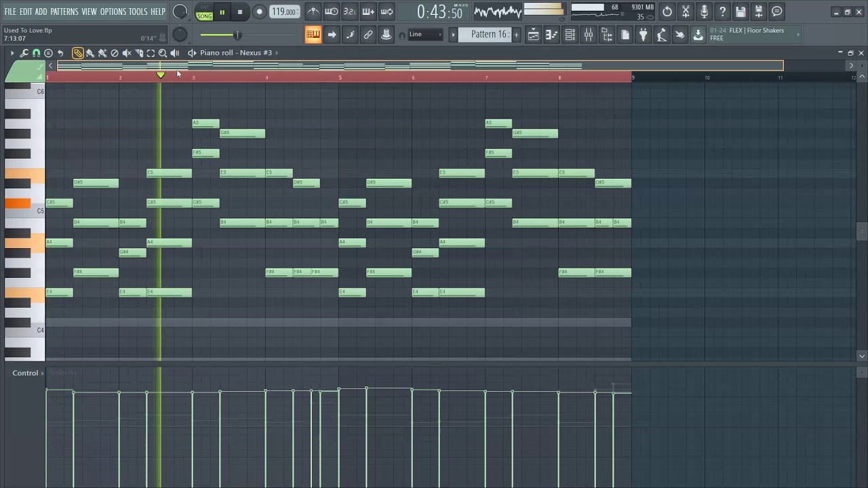The height and width of the screenshot is (488, 868).
Task: Click the tempo tapper icon
Action: tap(662, 35)
